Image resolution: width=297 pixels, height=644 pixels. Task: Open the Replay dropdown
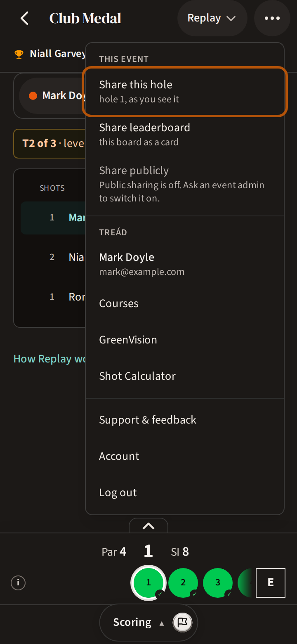point(212,18)
